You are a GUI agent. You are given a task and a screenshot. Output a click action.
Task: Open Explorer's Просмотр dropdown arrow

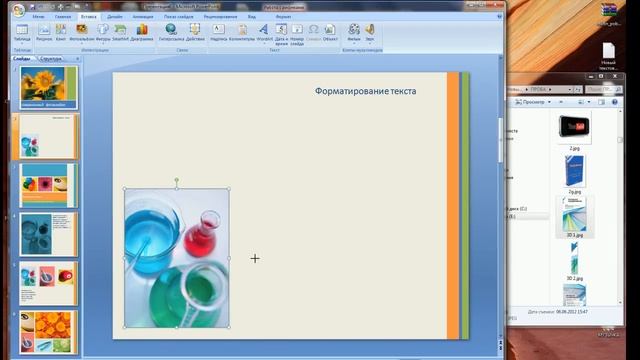(x=549, y=102)
